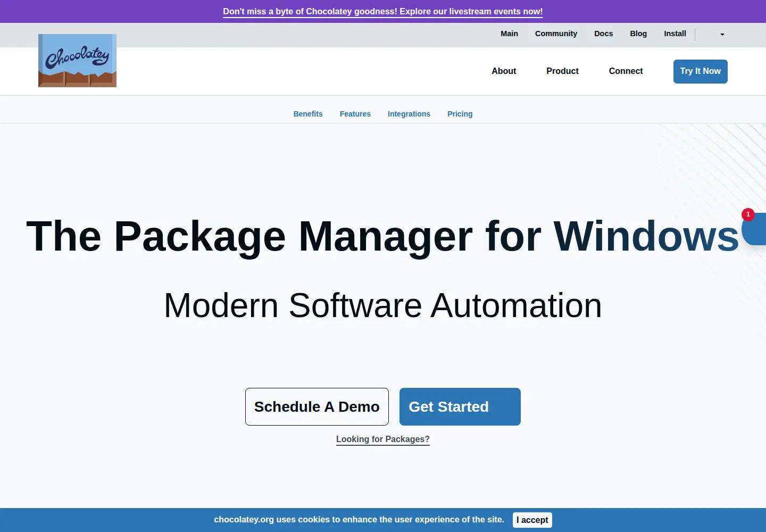Viewport: 766px width, 532px height.
Task: Jump to the Pricing section
Action: pyautogui.click(x=460, y=114)
